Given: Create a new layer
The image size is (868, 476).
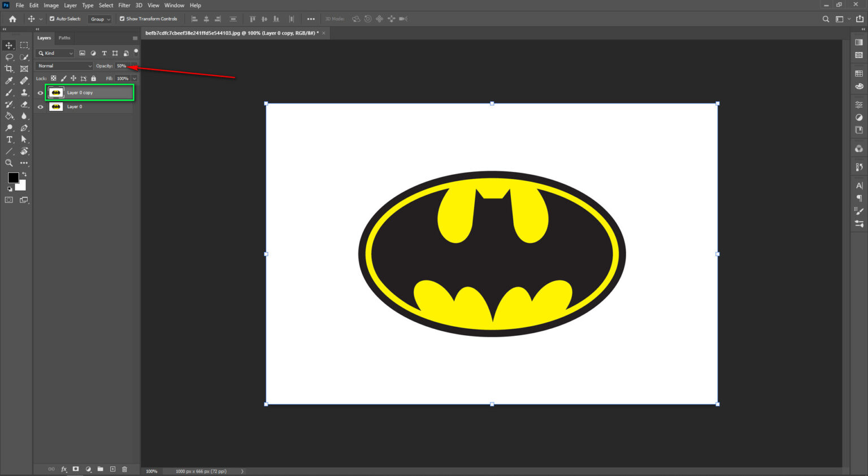Looking at the screenshot, I should point(112,469).
